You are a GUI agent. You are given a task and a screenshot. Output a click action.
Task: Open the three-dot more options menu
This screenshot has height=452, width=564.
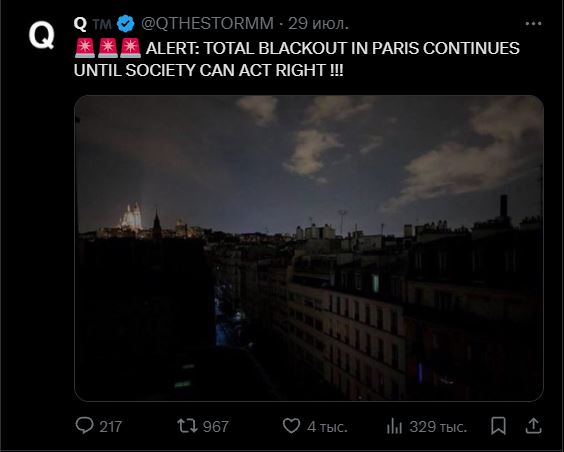tap(533, 24)
